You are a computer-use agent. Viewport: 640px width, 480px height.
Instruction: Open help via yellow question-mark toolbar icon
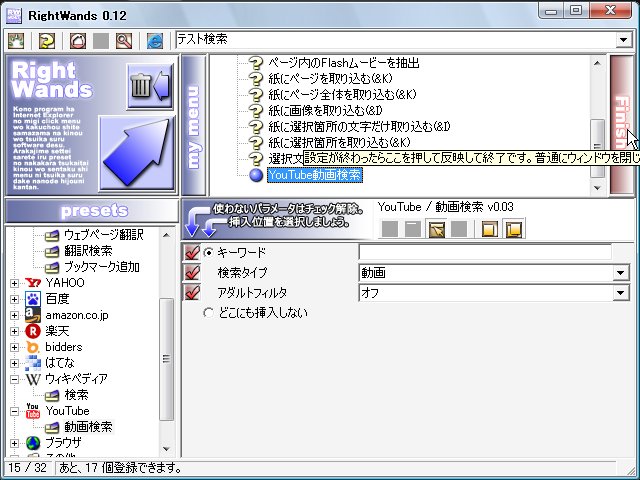47,41
